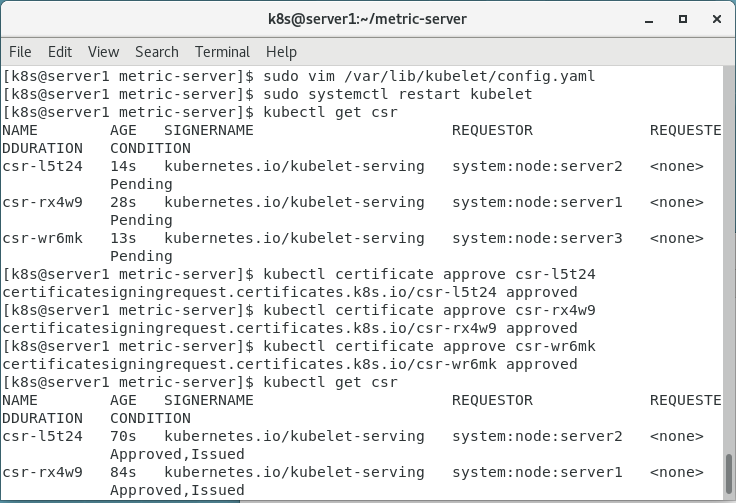This screenshot has height=503, width=736.
Task: Open the Terminal menu
Action: tap(222, 52)
